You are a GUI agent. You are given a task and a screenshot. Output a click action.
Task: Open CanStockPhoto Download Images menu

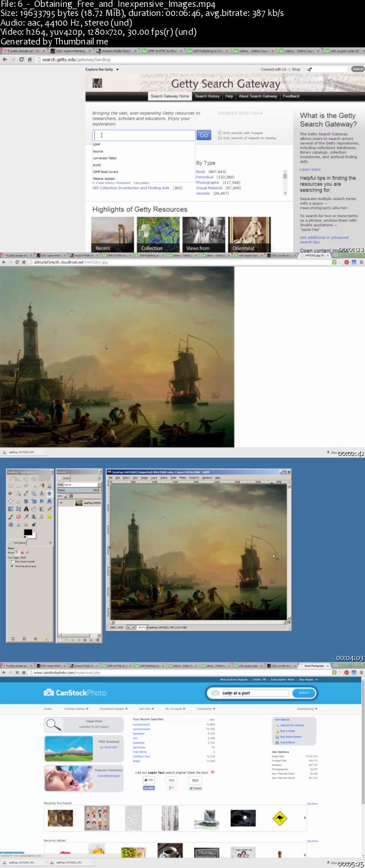113,708
